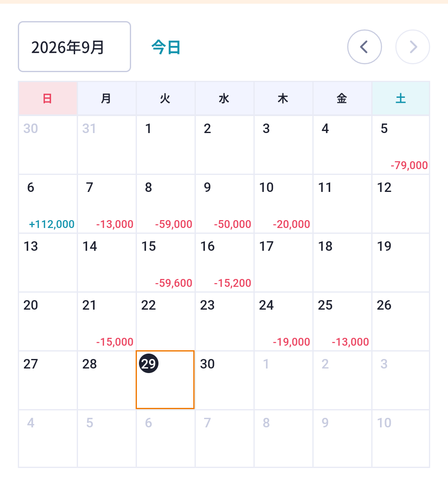Select September 5 showing -79,000

click(401, 145)
